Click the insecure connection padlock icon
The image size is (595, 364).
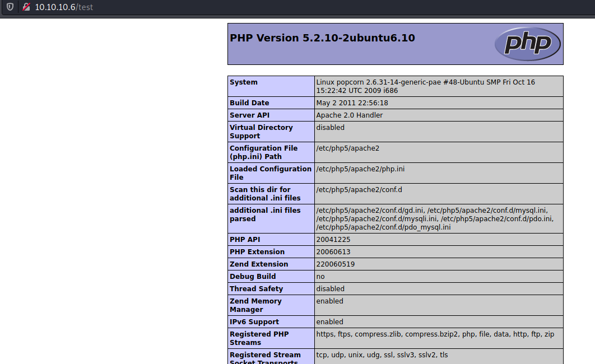pos(26,7)
